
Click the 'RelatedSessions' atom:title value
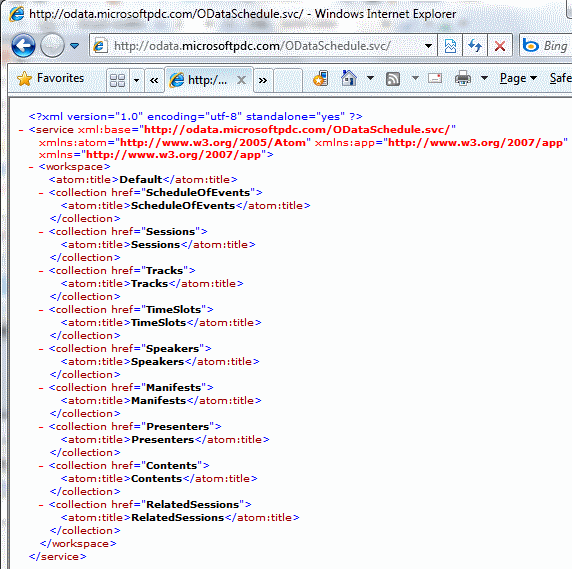pos(178,518)
